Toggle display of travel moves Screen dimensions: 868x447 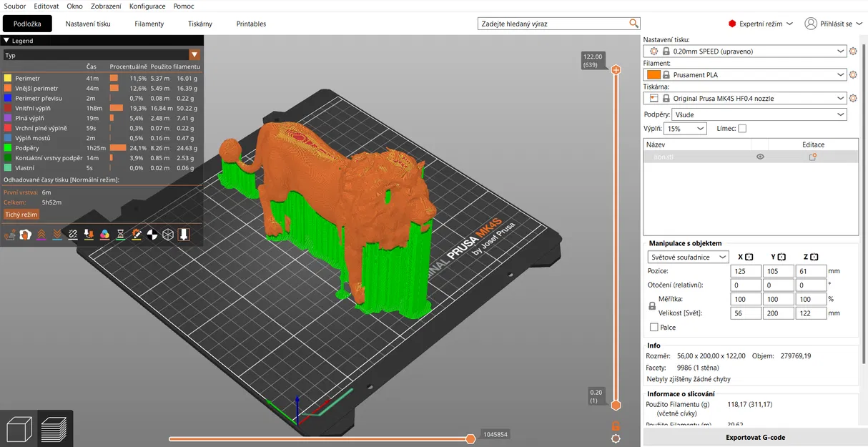tap(9, 234)
